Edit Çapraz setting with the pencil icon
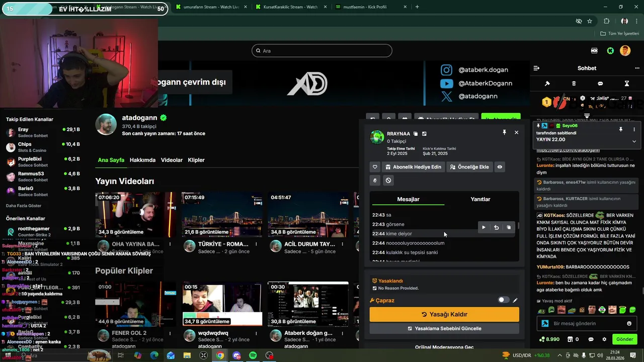This screenshot has height=362, width=644. [x=515, y=300]
